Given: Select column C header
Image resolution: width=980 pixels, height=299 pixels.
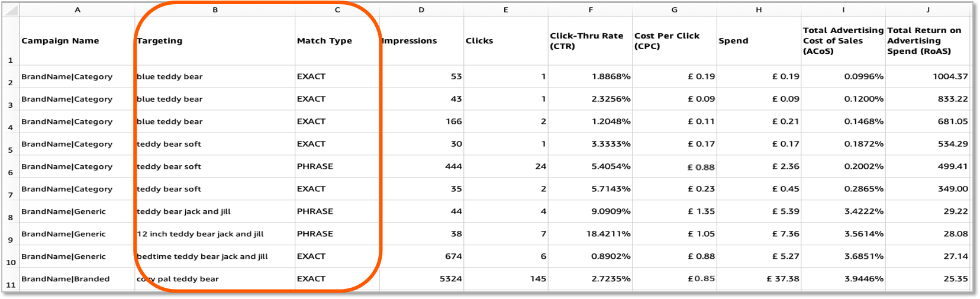Looking at the screenshot, I should point(337,10).
